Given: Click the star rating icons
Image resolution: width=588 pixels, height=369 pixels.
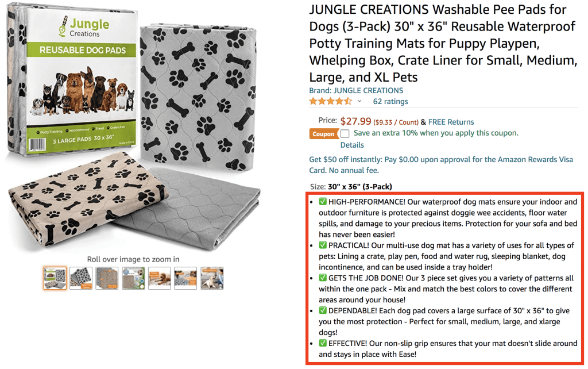Looking at the screenshot, I should pos(330,101).
